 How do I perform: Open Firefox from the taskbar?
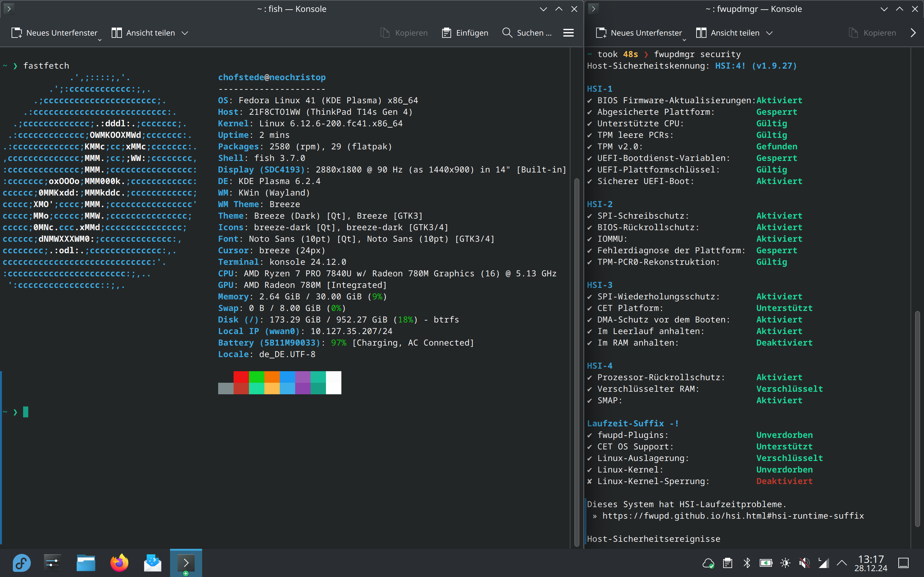click(119, 563)
